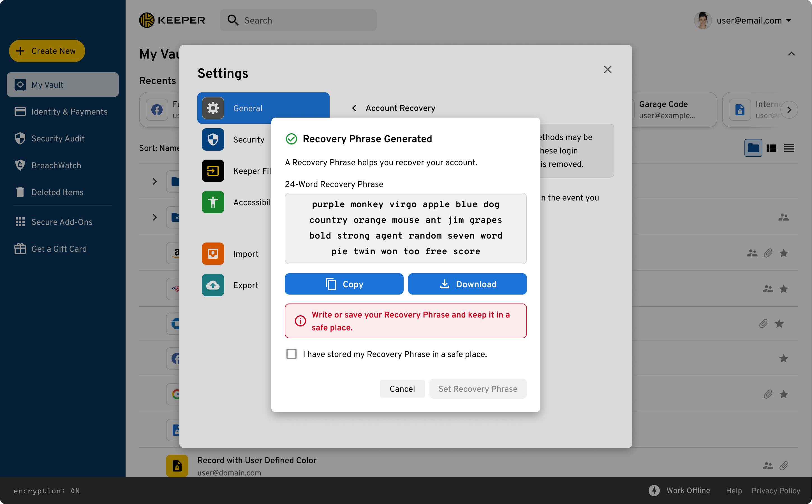This screenshot has width=812, height=504.
Task: Expand the first folder row chevron
Action: 154,181
